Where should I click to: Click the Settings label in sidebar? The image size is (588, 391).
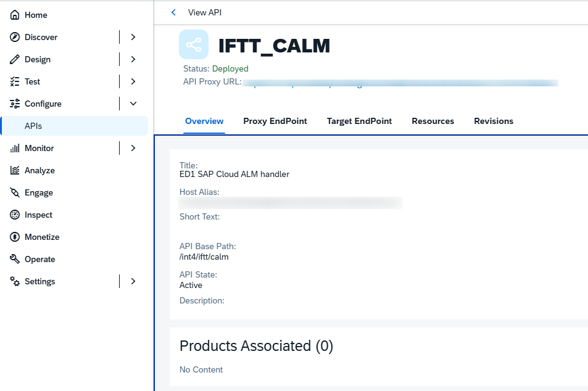point(39,281)
